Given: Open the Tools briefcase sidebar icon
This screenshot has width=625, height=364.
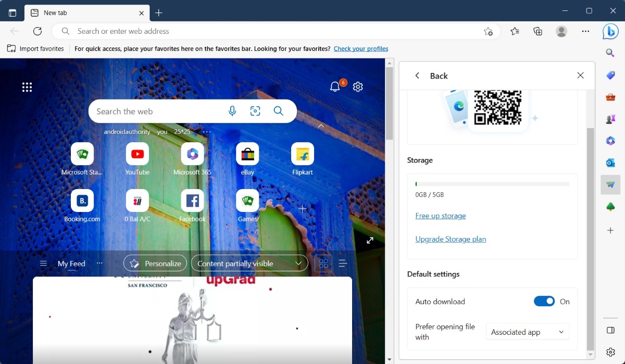Looking at the screenshot, I should coord(610,97).
